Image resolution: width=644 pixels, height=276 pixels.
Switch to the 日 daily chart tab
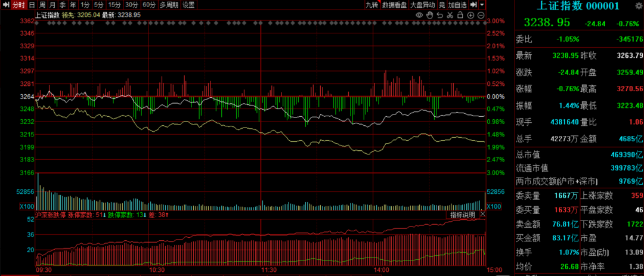32,5
